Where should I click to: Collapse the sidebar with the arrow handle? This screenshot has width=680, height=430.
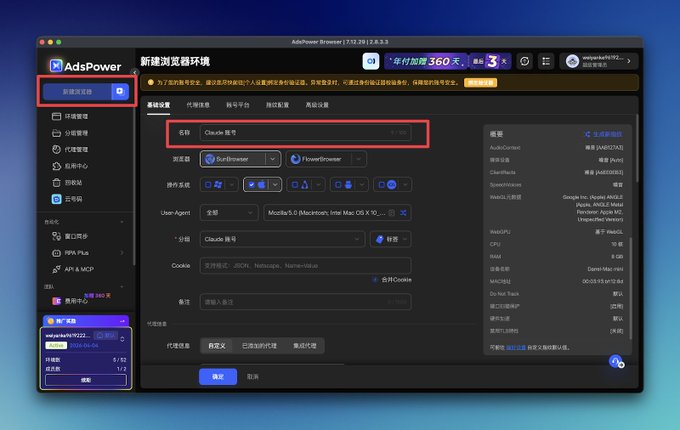click(135, 72)
